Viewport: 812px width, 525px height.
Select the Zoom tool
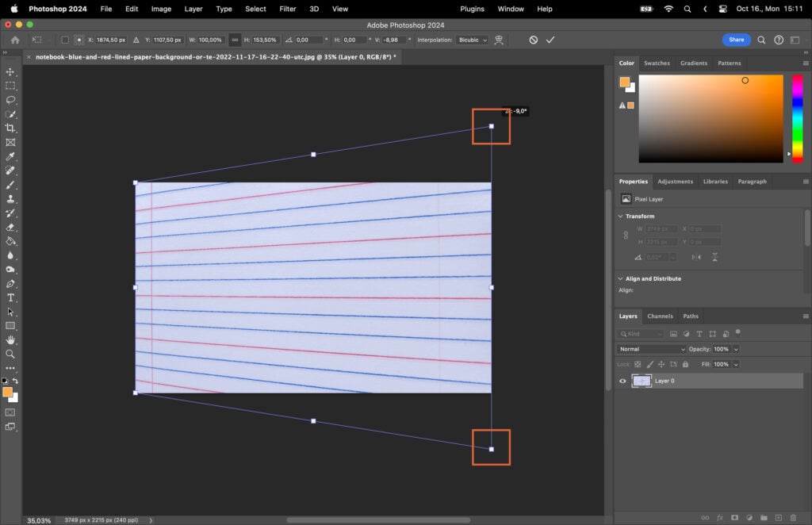[x=11, y=354]
